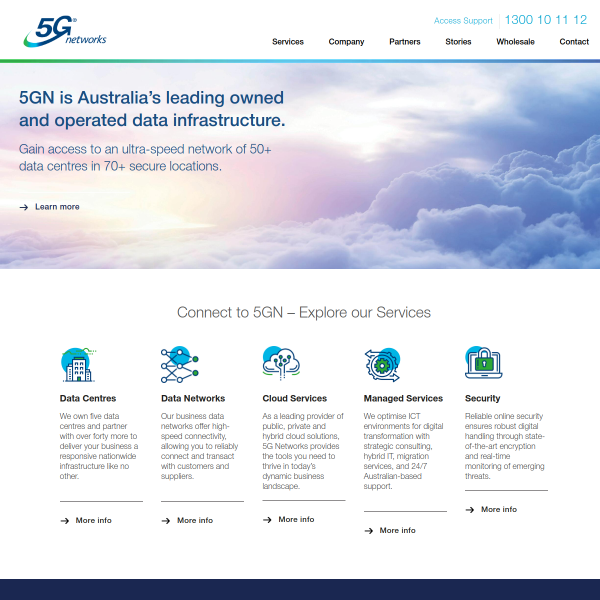Call the 1300 10 11 12 number

click(x=546, y=20)
